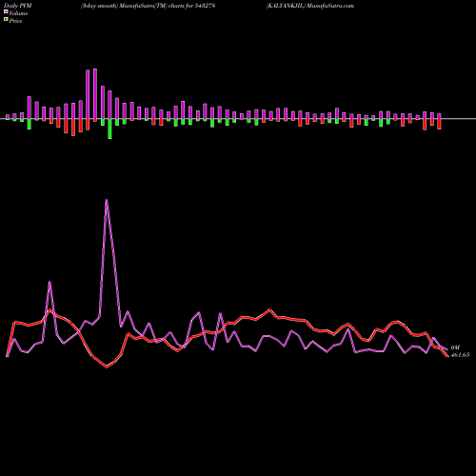The height and width of the screenshot is (476, 476).
Task: Click the '0M' volume value label
Action: click(x=455, y=347)
